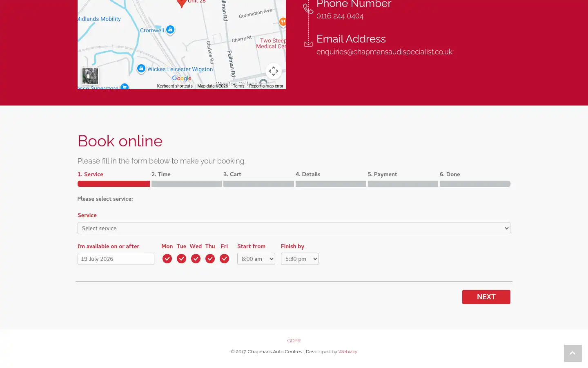588x368 pixels.
Task: Click the phone handset icon
Action: 308,8
